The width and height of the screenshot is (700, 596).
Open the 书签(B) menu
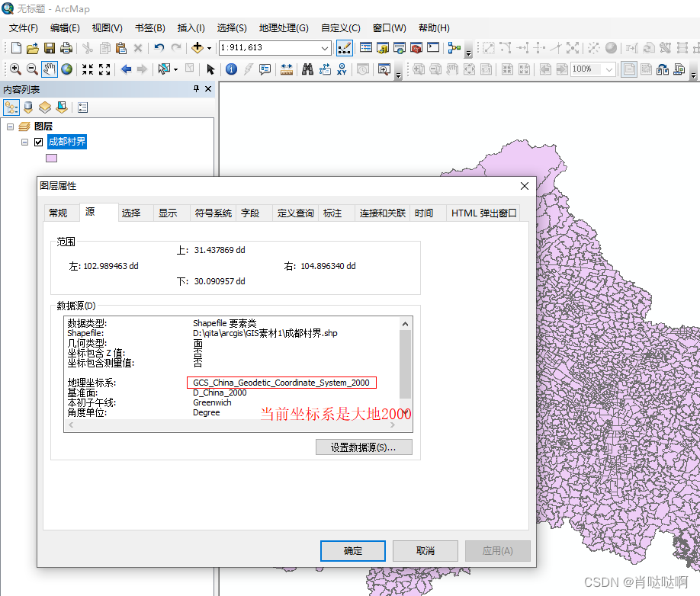150,28
